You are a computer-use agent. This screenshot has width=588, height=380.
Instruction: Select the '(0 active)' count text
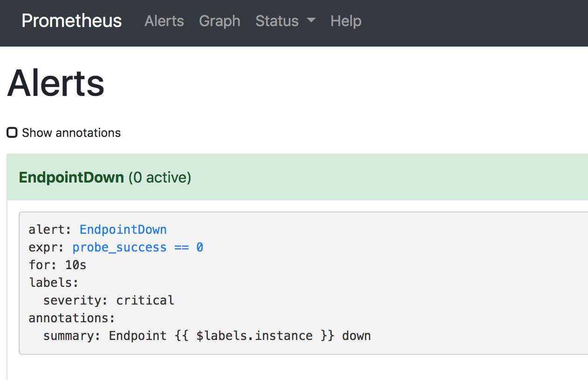tap(159, 177)
